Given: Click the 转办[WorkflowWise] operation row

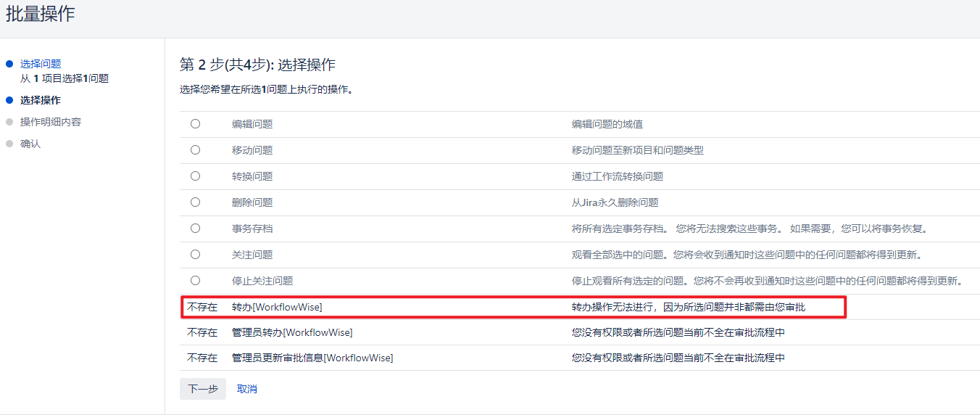Looking at the screenshot, I should pos(277,307).
